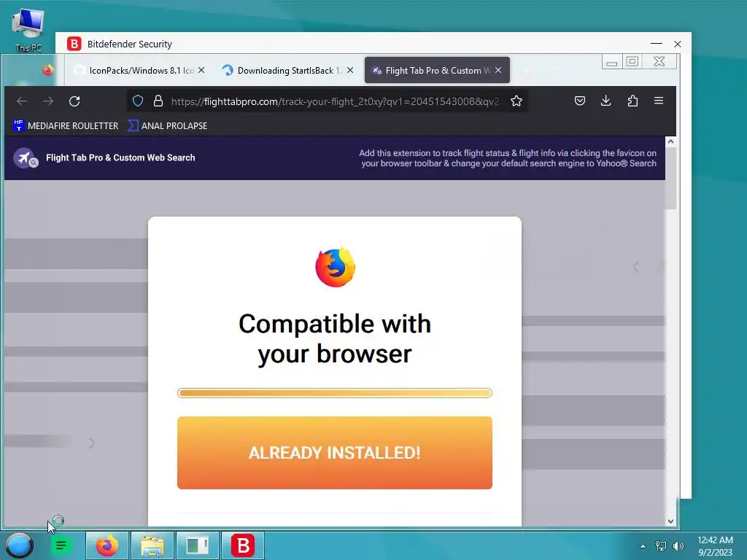
Task: Click the site padlock icon
Action: pos(158,101)
